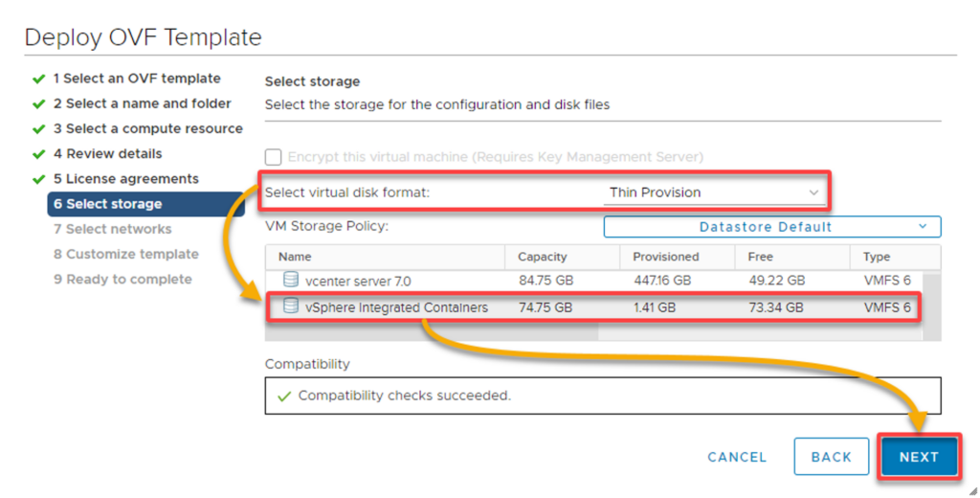Click green checkmark beside Select a name and folder
This screenshot has width=980, height=498.
[x=38, y=103]
